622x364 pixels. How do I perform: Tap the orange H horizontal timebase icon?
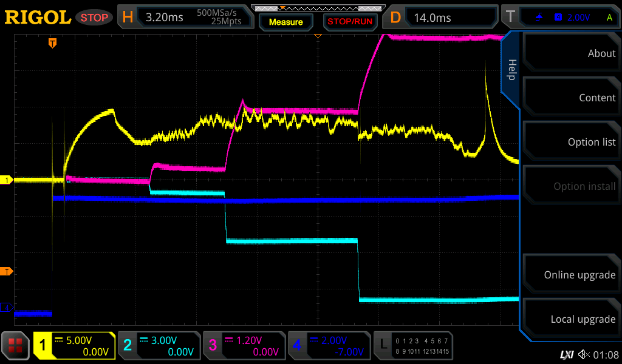128,18
